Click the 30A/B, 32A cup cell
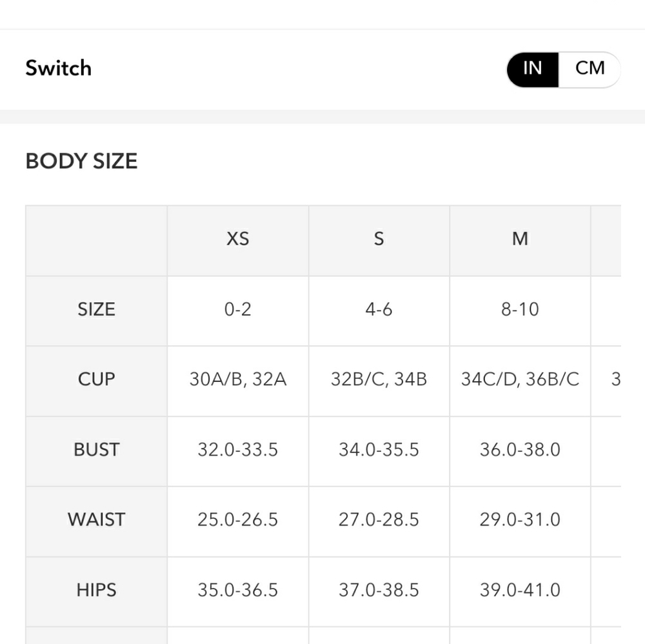 click(238, 381)
